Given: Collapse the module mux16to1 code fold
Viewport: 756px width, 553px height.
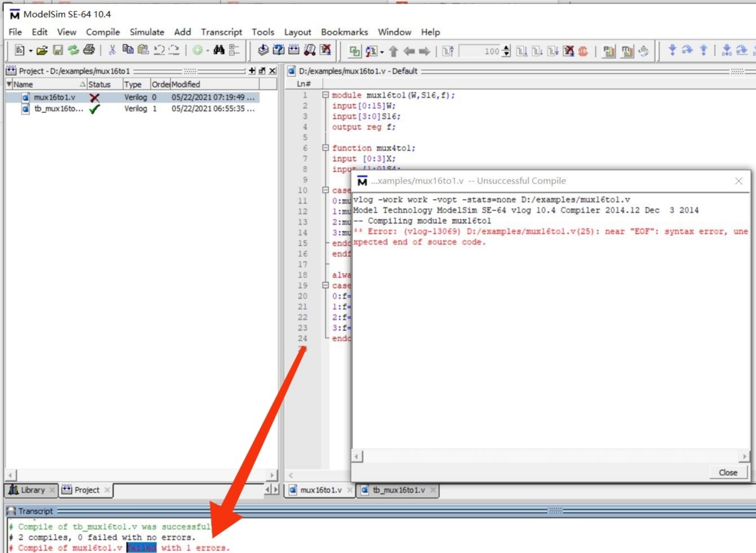Looking at the screenshot, I should (x=326, y=95).
